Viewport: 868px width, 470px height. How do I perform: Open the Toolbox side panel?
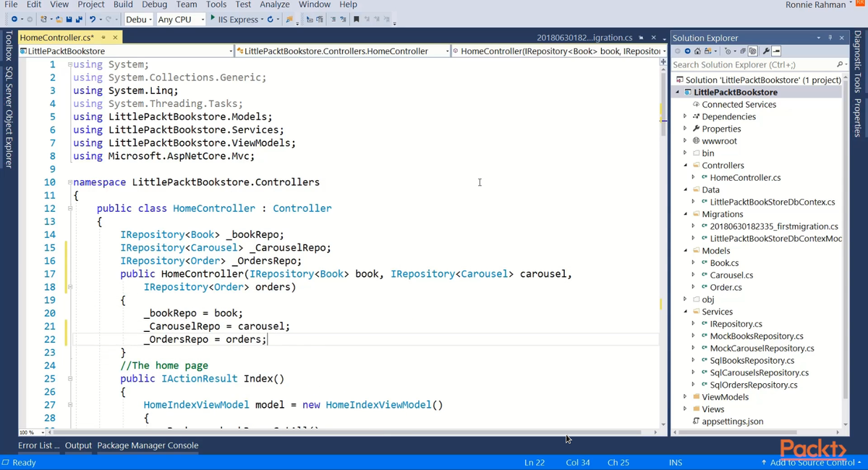click(9, 46)
